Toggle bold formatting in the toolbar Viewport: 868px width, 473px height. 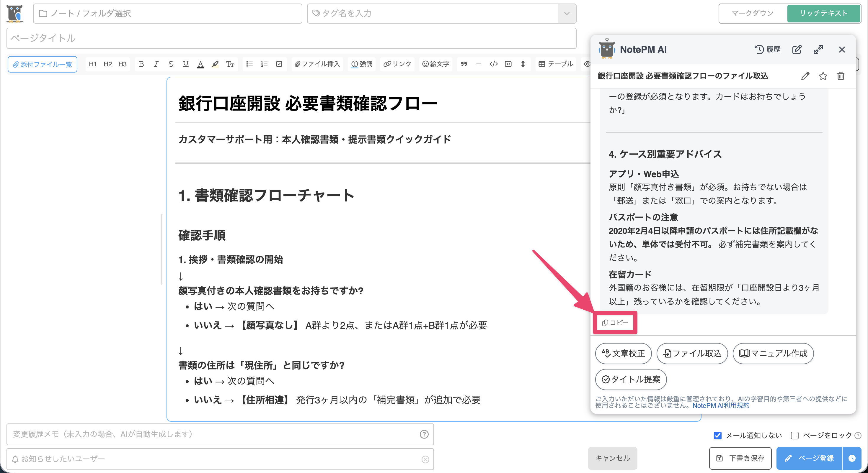point(141,64)
